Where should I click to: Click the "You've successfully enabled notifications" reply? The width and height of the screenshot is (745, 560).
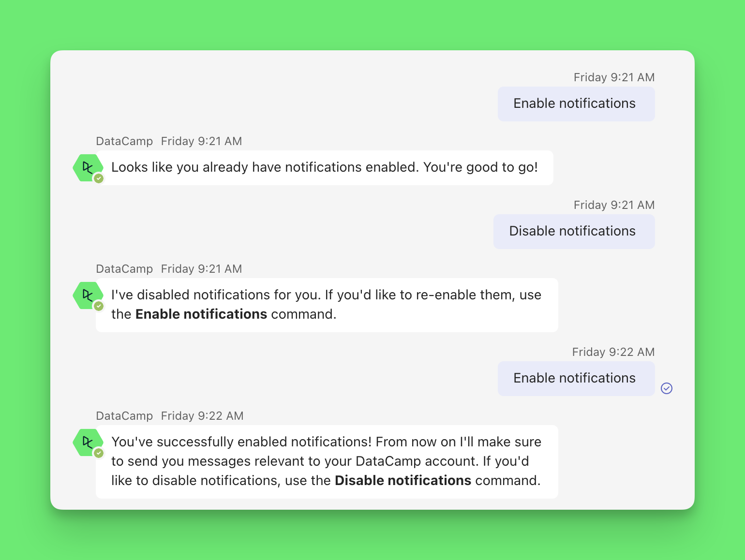(327, 461)
